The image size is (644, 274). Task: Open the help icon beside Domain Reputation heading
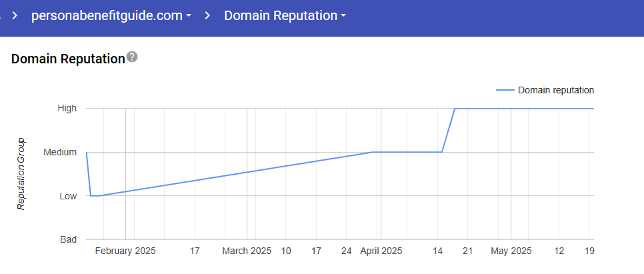tap(132, 57)
